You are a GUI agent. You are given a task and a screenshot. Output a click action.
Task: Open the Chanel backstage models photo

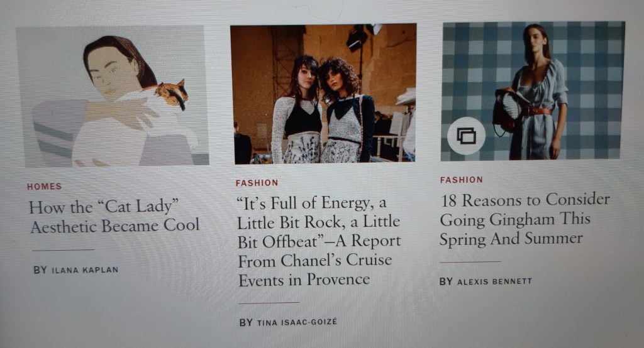(x=324, y=94)
